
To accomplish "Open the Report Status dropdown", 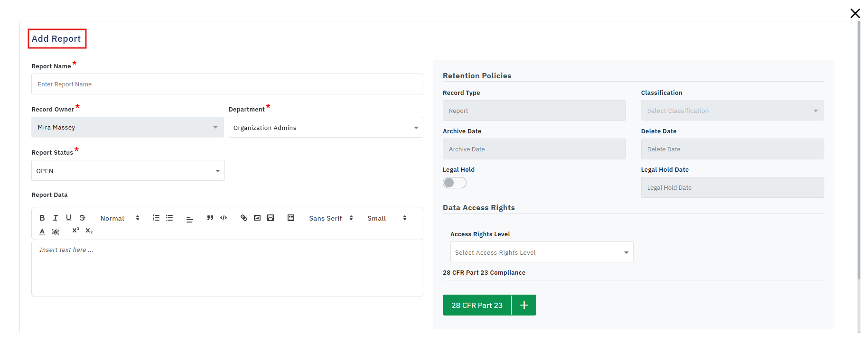I will (128, 170).
